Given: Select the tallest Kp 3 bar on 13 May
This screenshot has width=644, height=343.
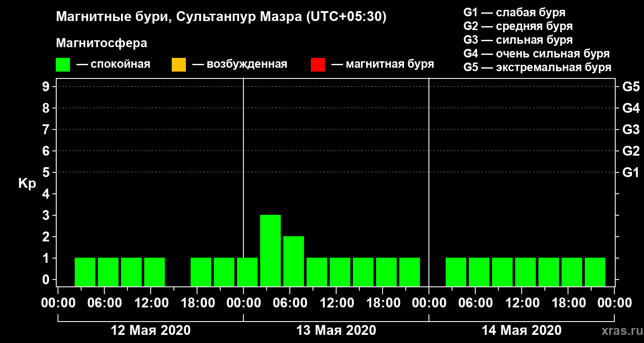Looking at the screenshot, I should coord(270,250).
